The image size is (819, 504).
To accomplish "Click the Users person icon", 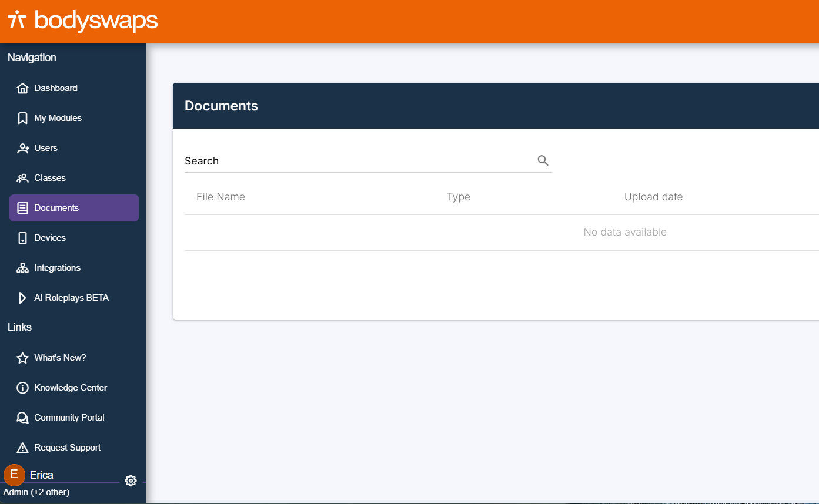I will (x=22, y=147).
